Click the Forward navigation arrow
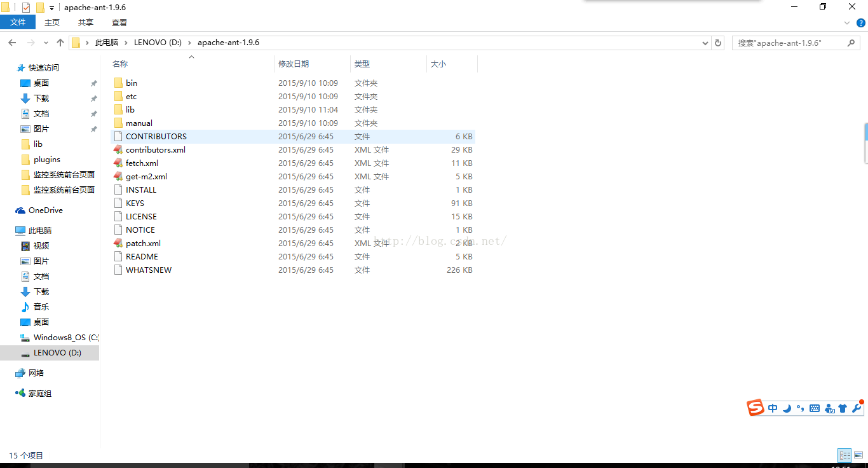Image resolution: width=868 pixels, height=468 pixels. click(31, 43)
